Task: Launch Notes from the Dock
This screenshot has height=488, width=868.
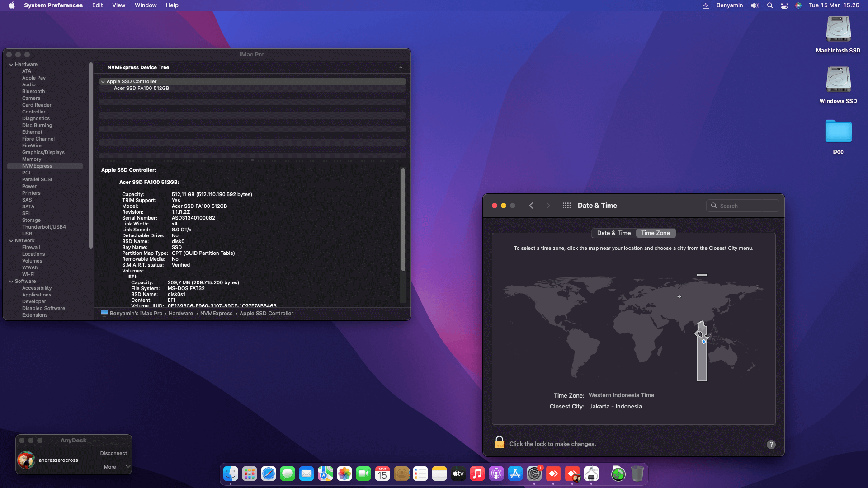Action: (439, 474)
